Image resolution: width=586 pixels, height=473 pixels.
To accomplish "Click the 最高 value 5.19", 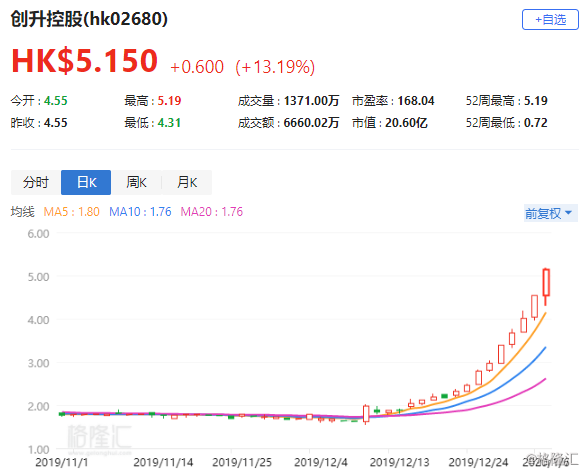I will click(x=169, y=101).
